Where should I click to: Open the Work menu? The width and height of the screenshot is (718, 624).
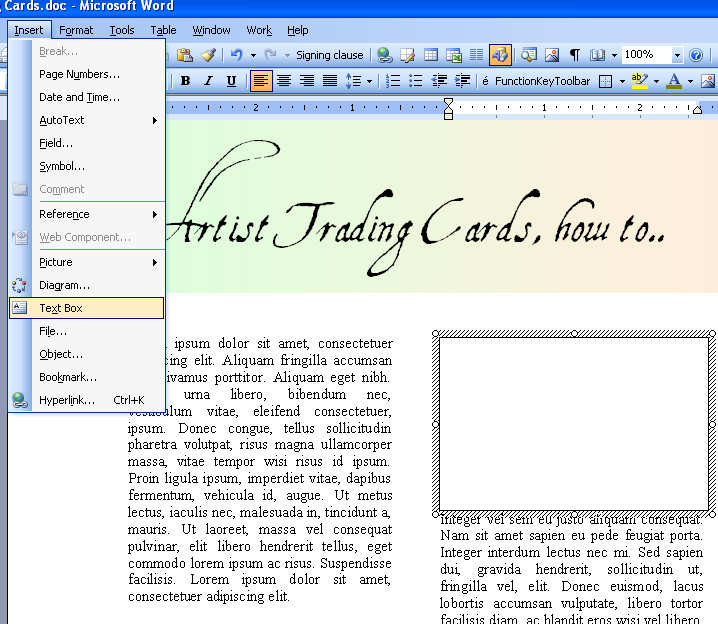[x=259, y=30]
